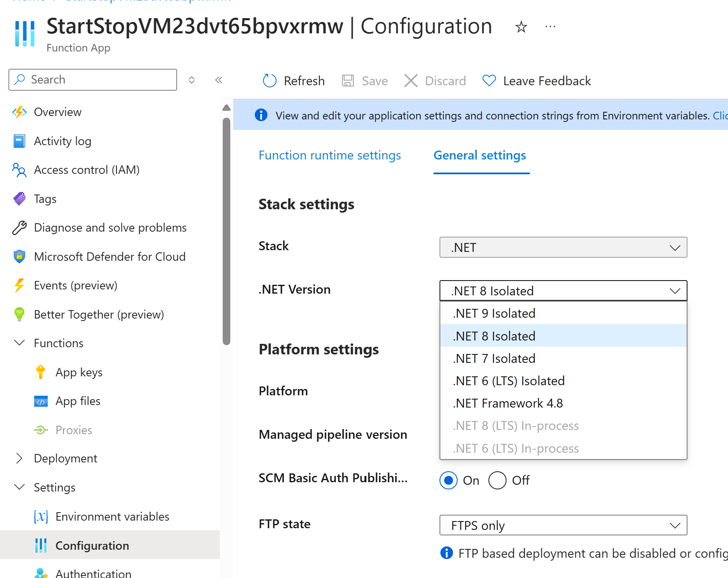
Task: Click the Leave Feedback heart icon
Action: (489, 81)
